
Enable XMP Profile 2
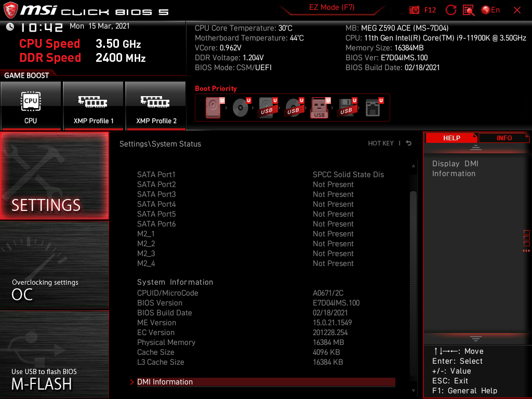(156, 105)
